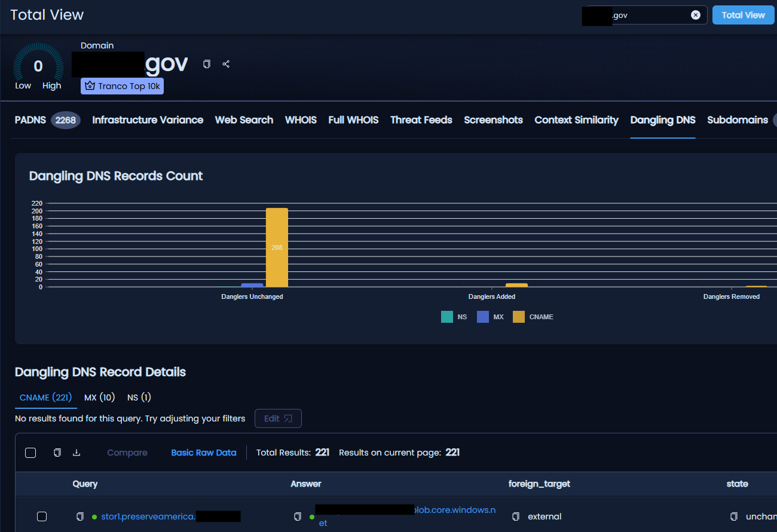Open the Full WHOIS tab

[x=353, y=120]
